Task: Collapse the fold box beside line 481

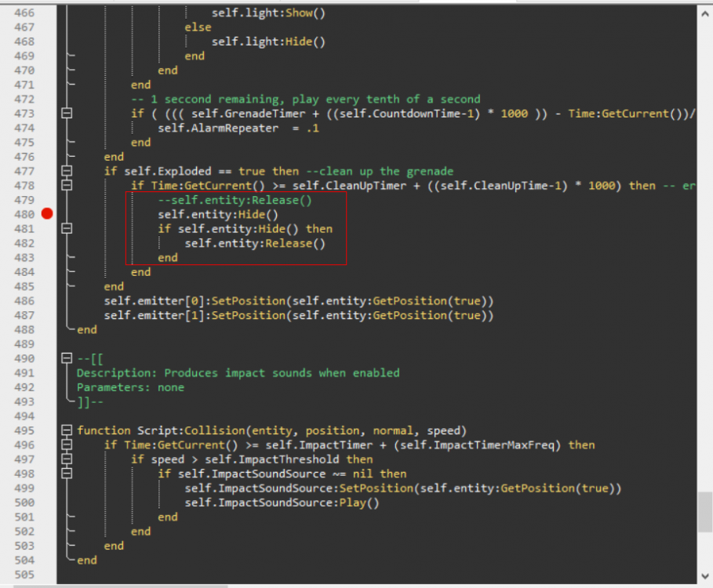Action: (67, 229)
